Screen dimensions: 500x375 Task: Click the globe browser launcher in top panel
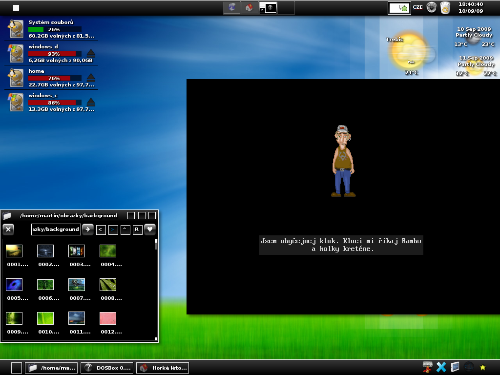coord(232,7)
